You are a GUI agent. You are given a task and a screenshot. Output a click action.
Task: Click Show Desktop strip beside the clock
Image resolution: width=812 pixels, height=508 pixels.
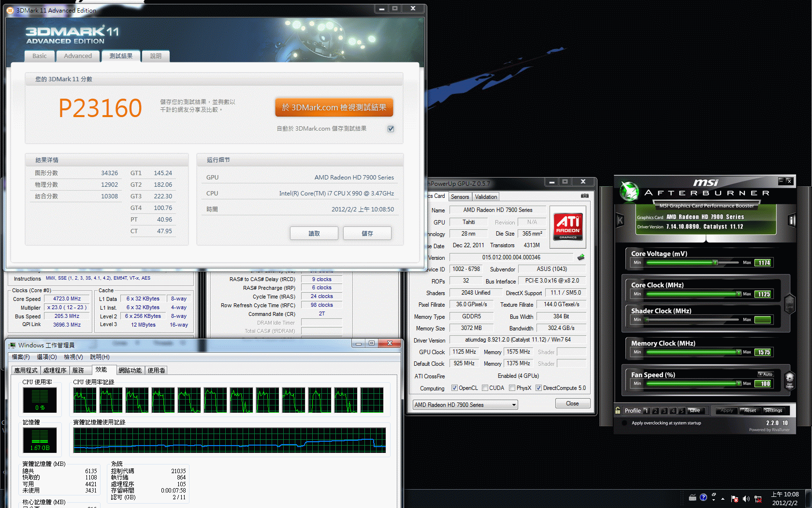pyautogui.click(x=808, y=499)
